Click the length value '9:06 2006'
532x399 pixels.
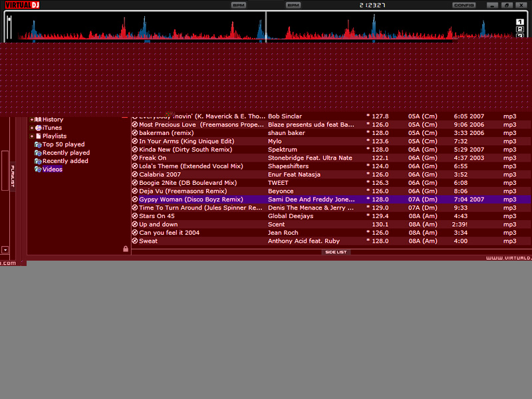pos(469,124)
